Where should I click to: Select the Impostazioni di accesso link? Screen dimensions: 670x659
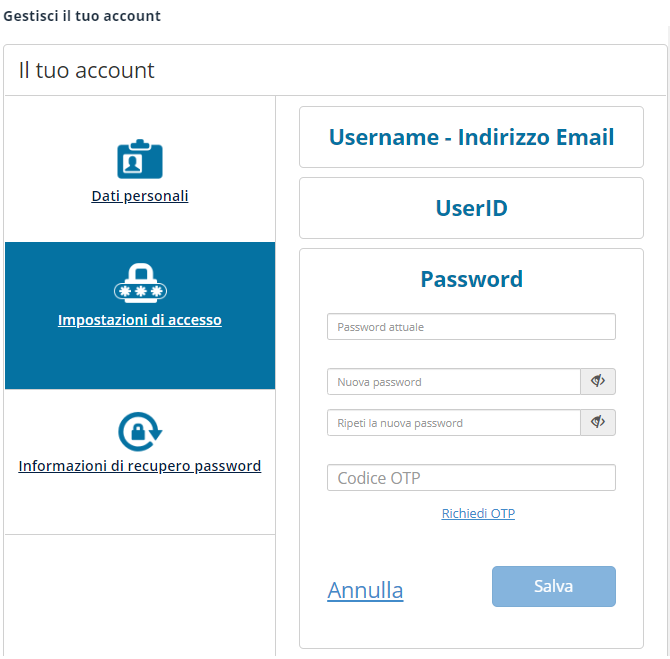(x=140, y=320)
